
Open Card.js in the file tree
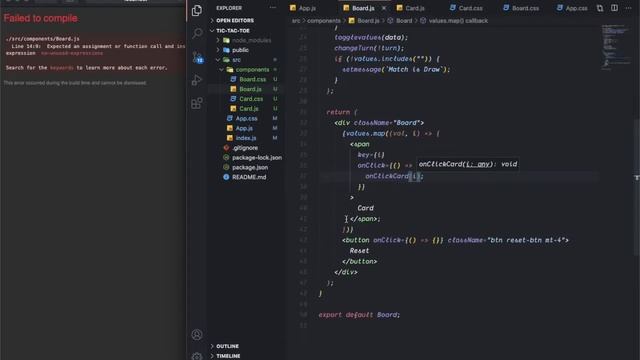[249, 109]
